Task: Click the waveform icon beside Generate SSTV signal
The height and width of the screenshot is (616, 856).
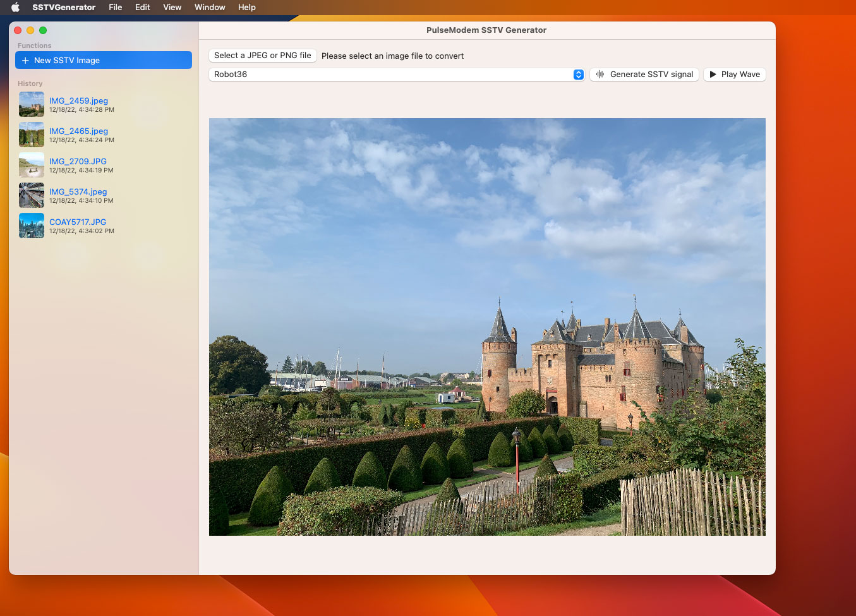Action: (x=598, y=74)
